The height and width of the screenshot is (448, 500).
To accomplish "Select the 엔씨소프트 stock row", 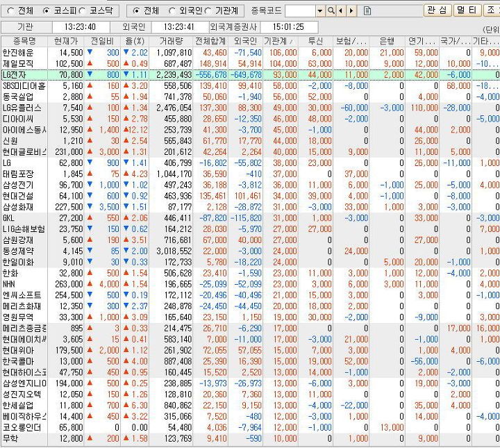I will pos(250,295).
